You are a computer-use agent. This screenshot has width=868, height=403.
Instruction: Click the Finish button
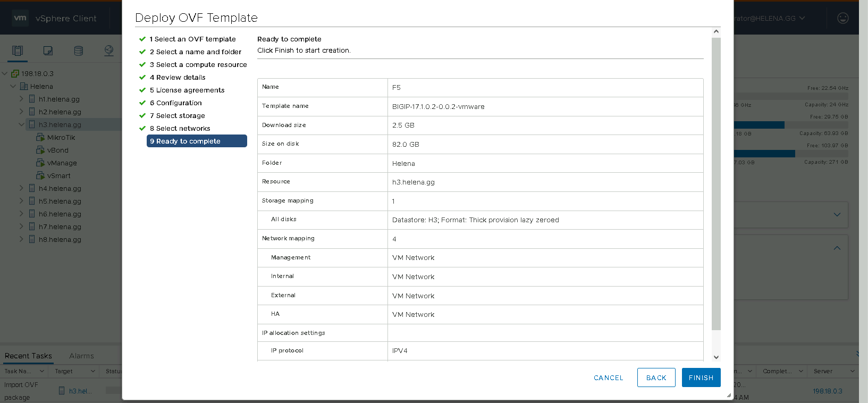701,377
